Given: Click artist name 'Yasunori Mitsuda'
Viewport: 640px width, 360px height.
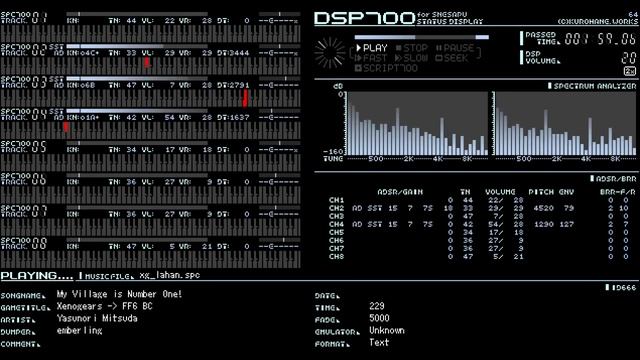Looking at the screenshot, I should coord(97,318).
